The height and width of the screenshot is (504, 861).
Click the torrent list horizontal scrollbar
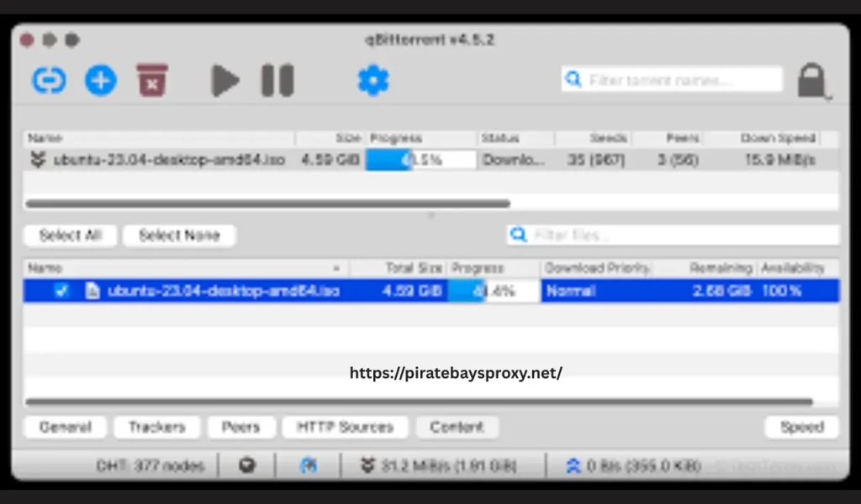[x=268, y=203]
